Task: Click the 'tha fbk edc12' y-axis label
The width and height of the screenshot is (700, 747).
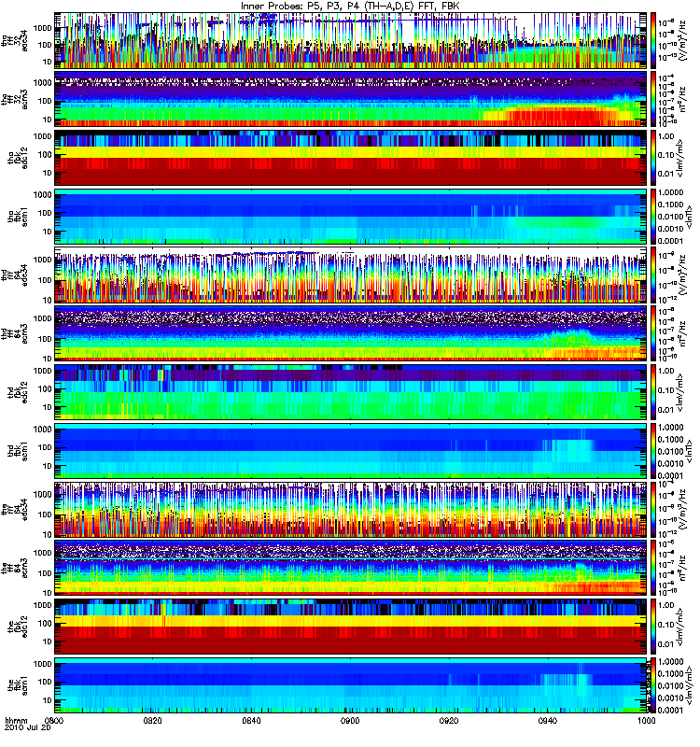Action: coord(18,158)
